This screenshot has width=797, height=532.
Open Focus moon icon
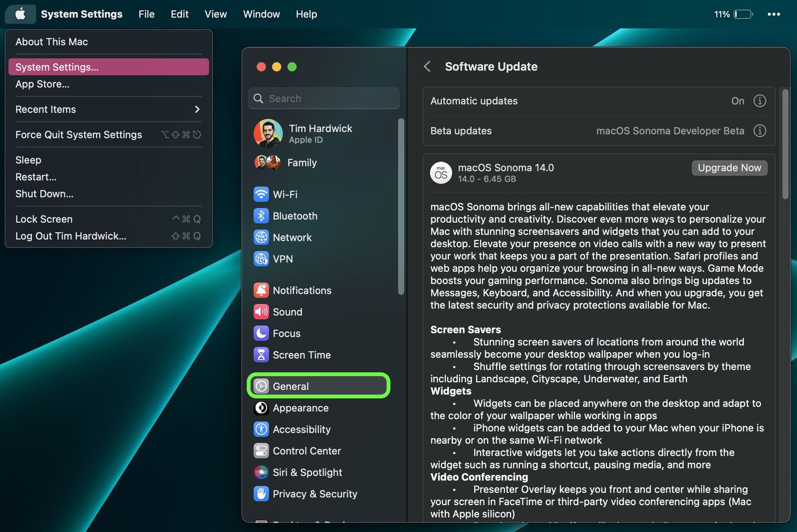click(x=261, y=333)
